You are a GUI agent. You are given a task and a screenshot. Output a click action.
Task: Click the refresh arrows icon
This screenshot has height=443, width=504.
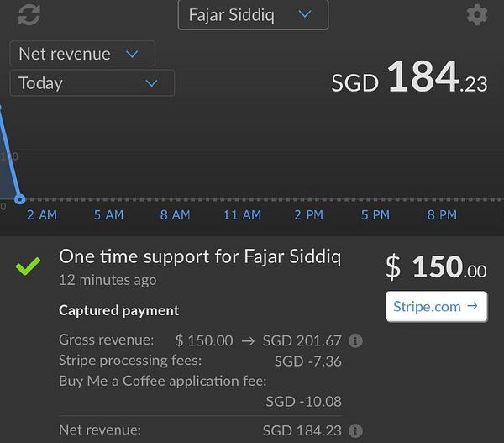coord(29,14)
